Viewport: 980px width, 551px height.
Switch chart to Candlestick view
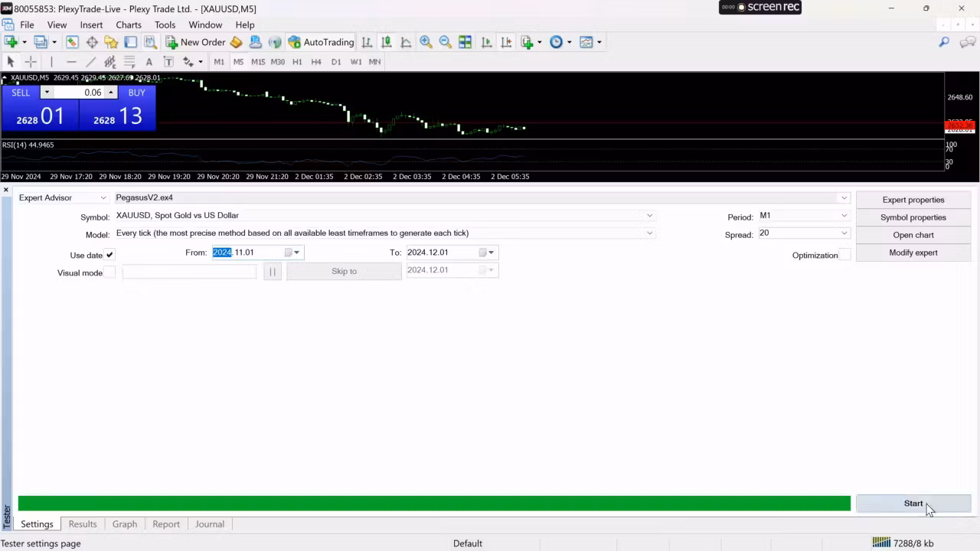(385, 42)
